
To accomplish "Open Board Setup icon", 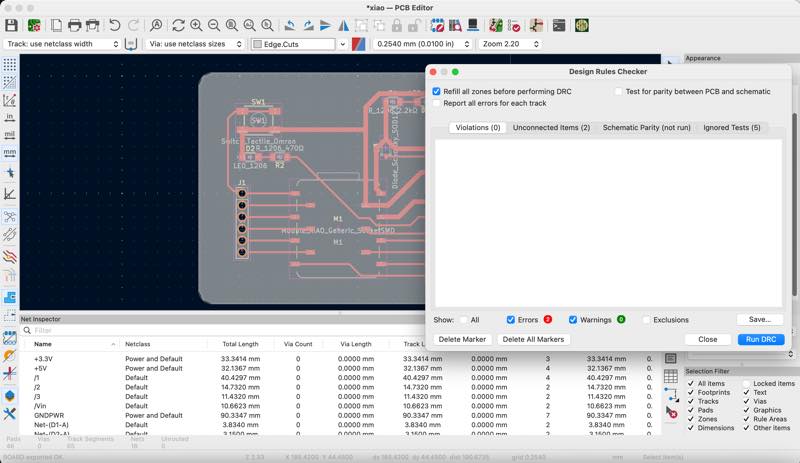I will pos(34,25).
